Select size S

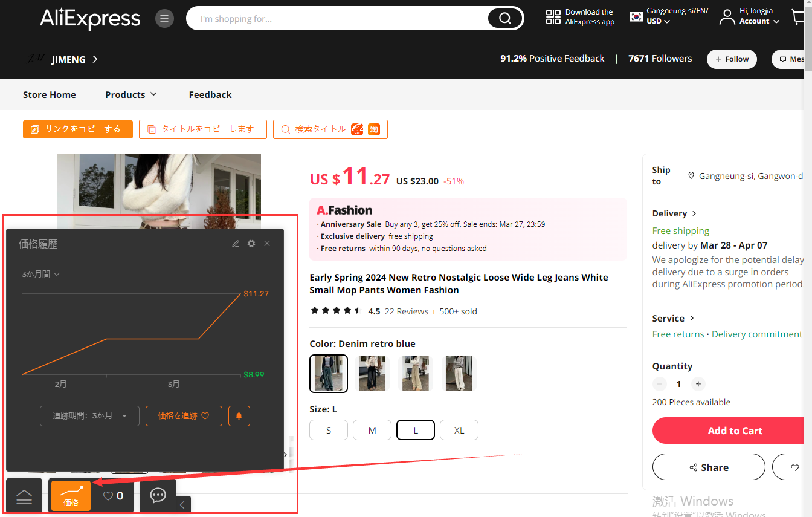coord(329,430)
